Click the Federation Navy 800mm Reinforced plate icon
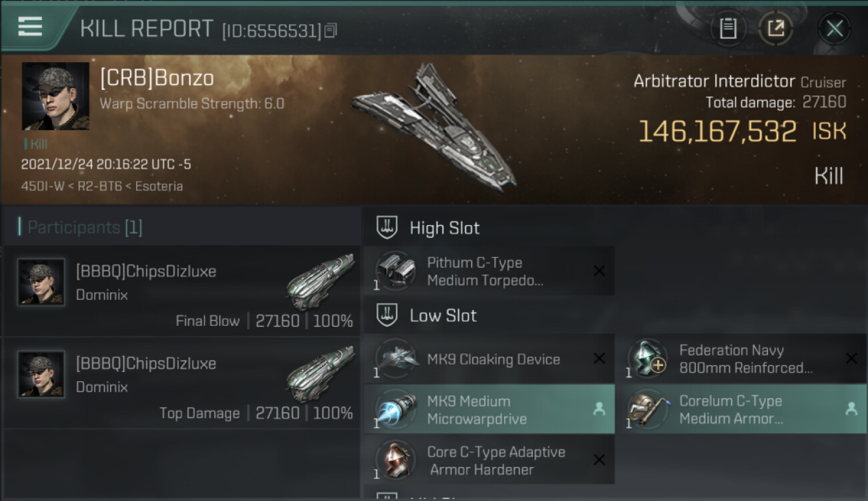The image size is (868, 501). tap(647, 359)
